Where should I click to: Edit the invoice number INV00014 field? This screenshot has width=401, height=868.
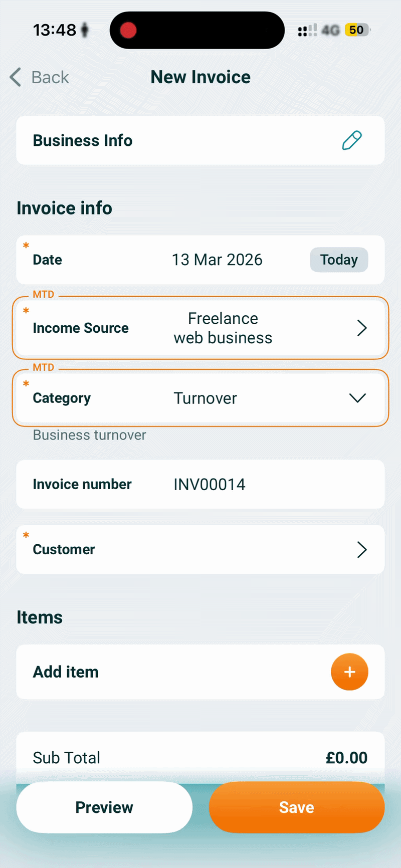point(200,484)
